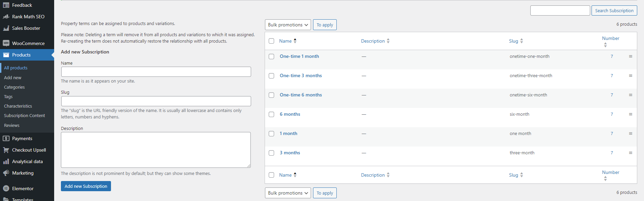Open Rank Math SEO sidebar icon
This screenshot has height=201, width=644.
click(x=6, y=17)
